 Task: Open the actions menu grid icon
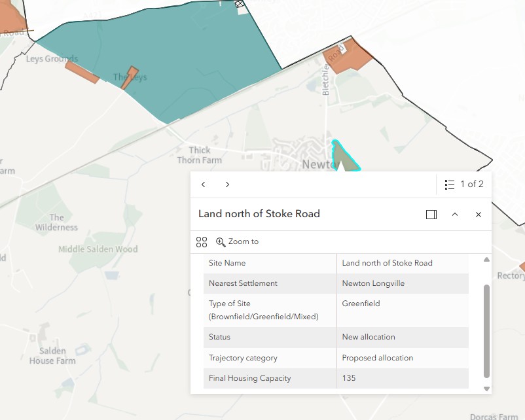202,242
